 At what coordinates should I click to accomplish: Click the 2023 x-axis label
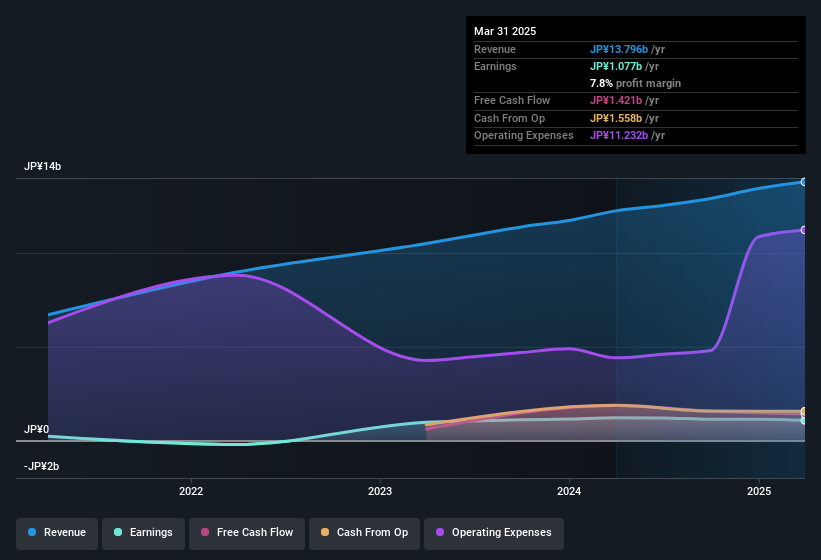[x=380, y=491]
